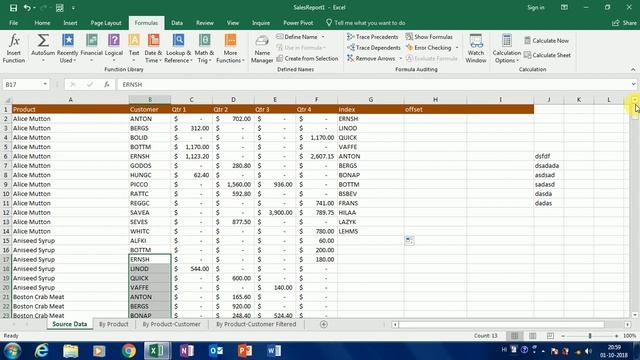Click Error Checking
Screen dimensions: 640x360
tap(429, 48)
